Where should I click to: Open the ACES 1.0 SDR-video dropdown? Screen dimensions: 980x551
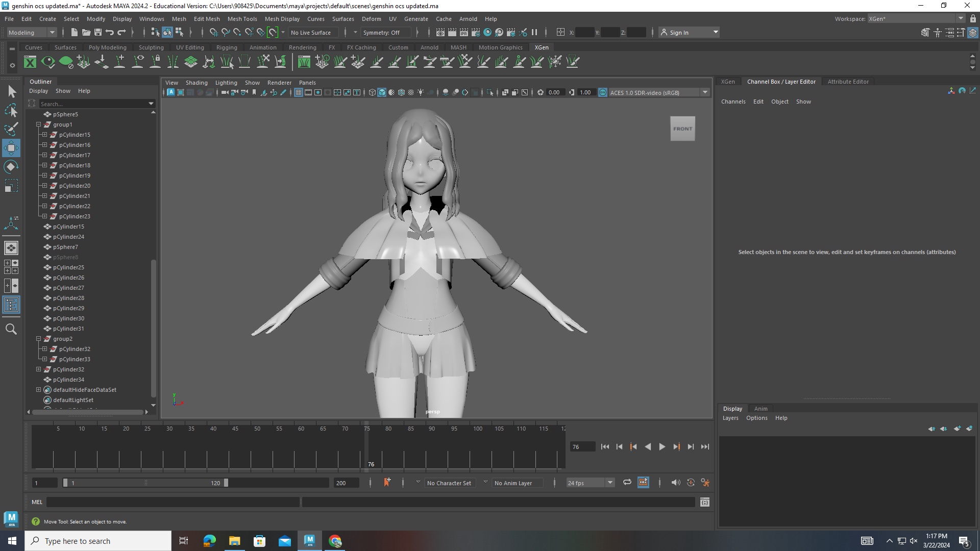pos(705,92)
